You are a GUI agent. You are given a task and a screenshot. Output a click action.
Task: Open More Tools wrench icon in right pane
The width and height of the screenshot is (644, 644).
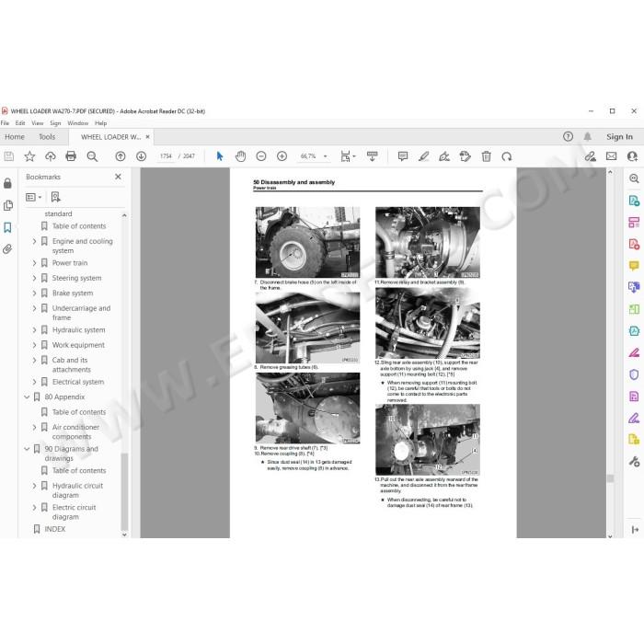634,462
